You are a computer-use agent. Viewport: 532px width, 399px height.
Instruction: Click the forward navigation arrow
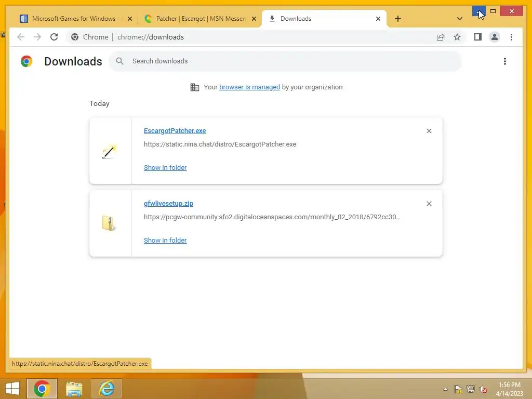(x=37, y=37)
